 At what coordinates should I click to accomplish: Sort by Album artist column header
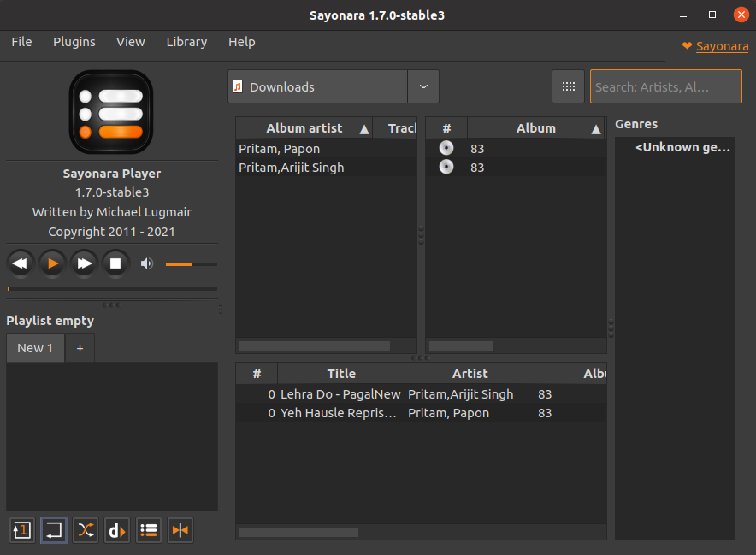[304, 128]
